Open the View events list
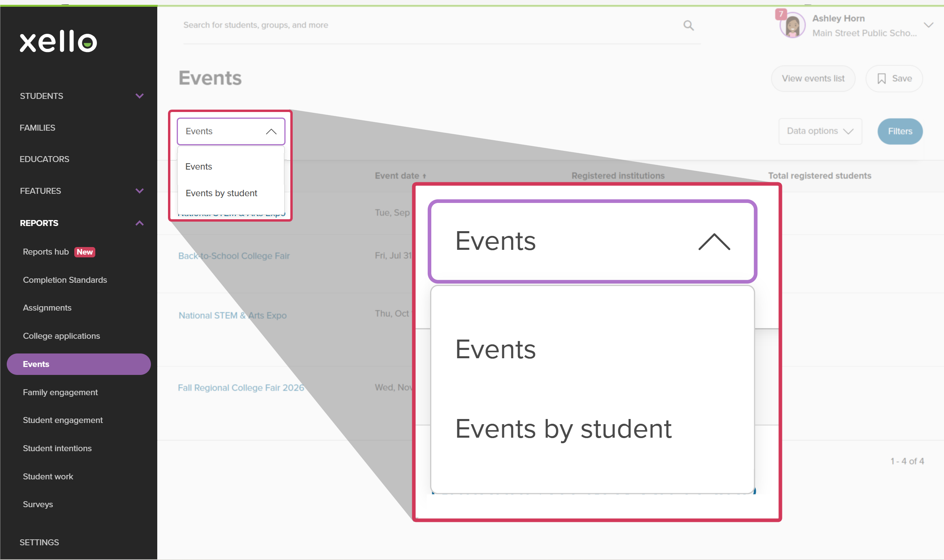The height and width of the screenshot is (560, 944). click(x=813, y=79)
